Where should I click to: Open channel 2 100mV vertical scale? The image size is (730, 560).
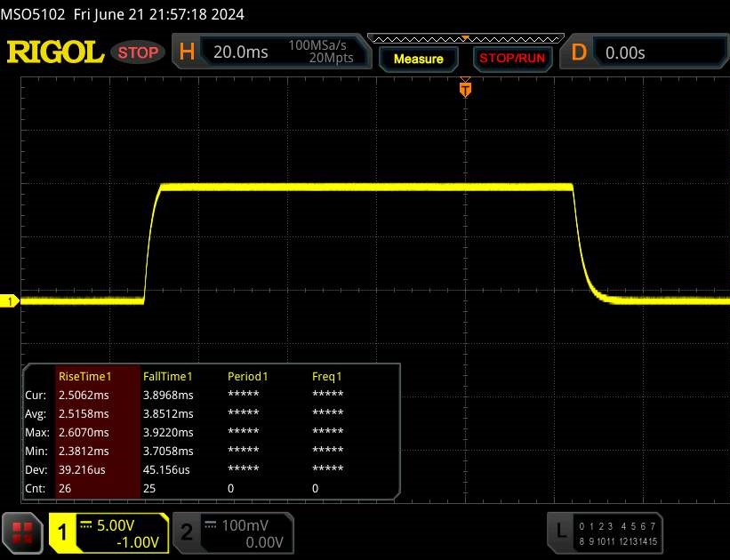click(x=245, y=525)
